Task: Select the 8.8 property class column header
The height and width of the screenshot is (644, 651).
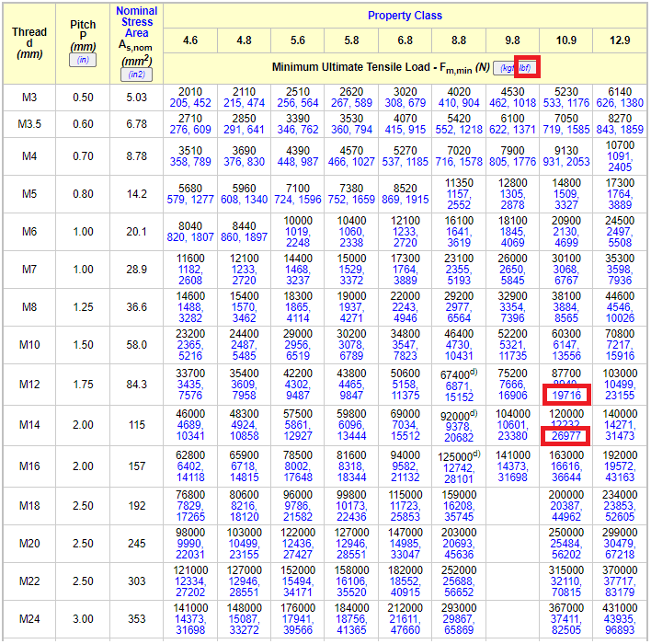Action: (459, 40)
